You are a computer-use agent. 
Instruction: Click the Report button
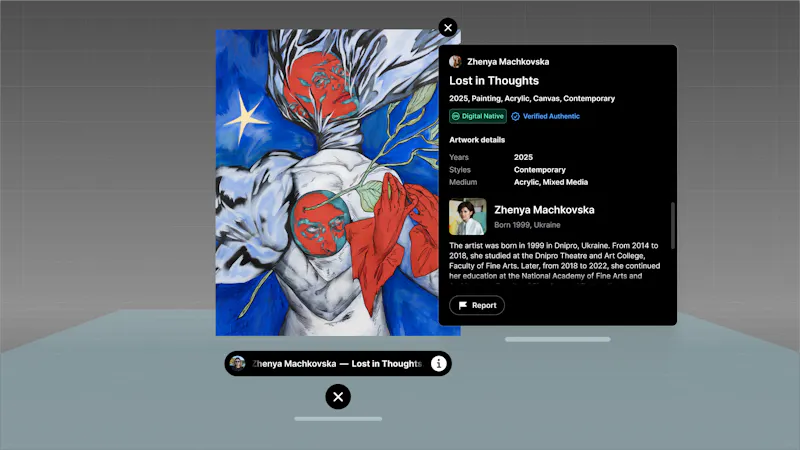click(477, 305)
